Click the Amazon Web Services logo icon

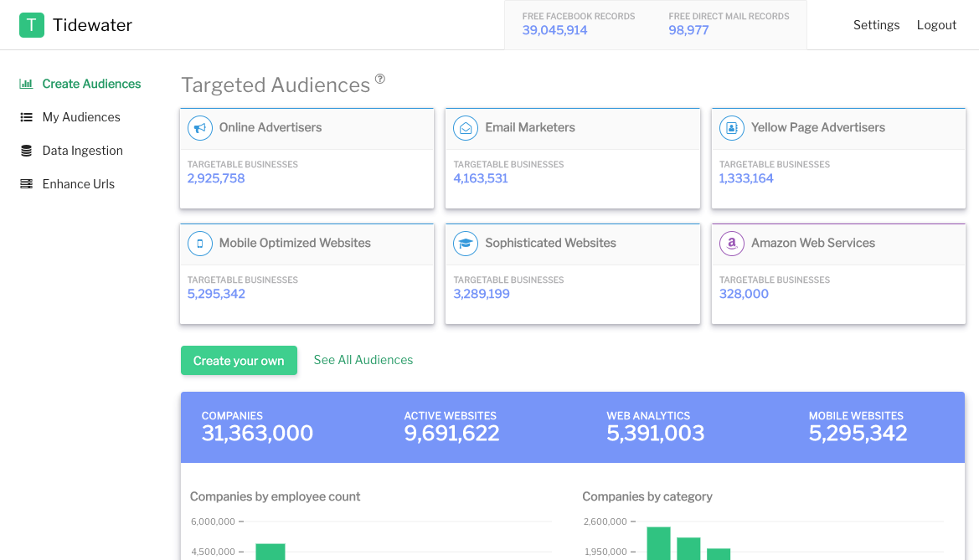click(732, 244)
